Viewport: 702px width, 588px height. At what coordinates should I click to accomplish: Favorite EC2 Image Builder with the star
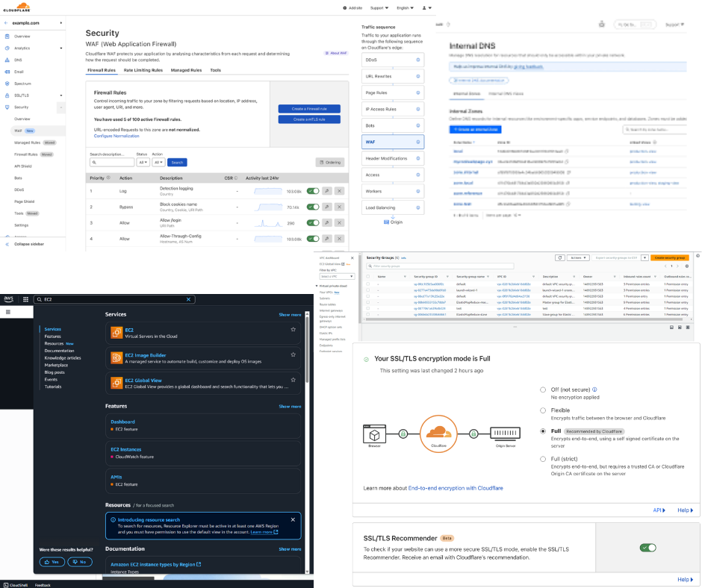tap(293, 355)
